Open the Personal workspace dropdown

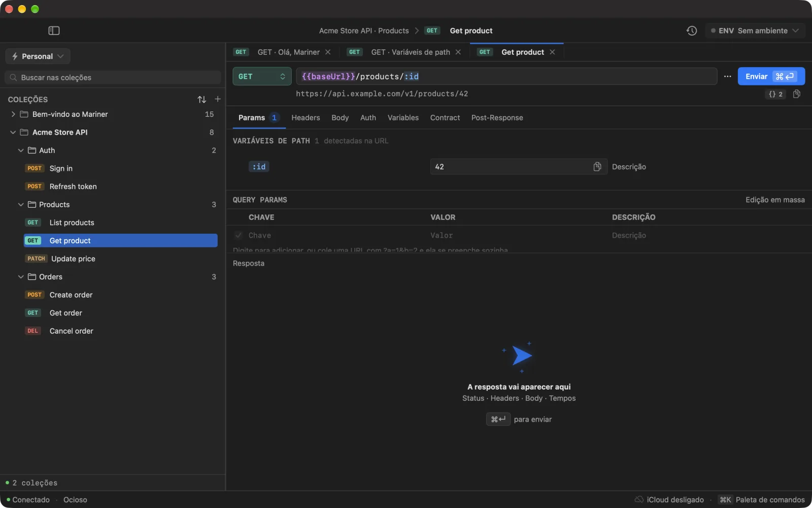click(x=38, y=56)
